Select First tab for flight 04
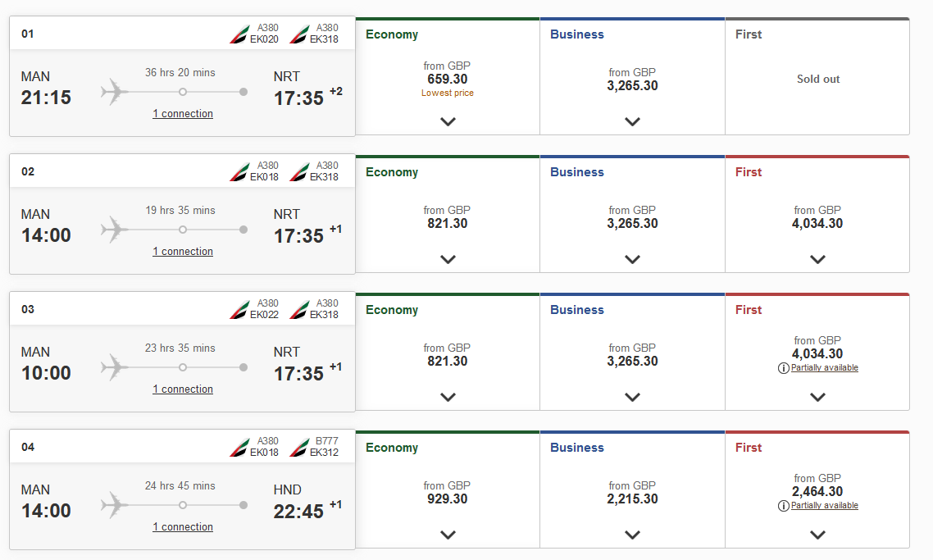933x560 pixels. [748, 448]
